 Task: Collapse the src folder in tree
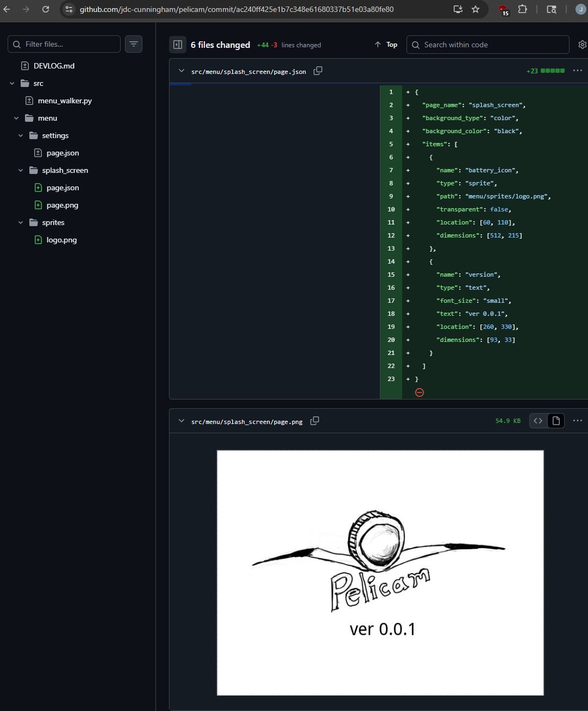12,83
